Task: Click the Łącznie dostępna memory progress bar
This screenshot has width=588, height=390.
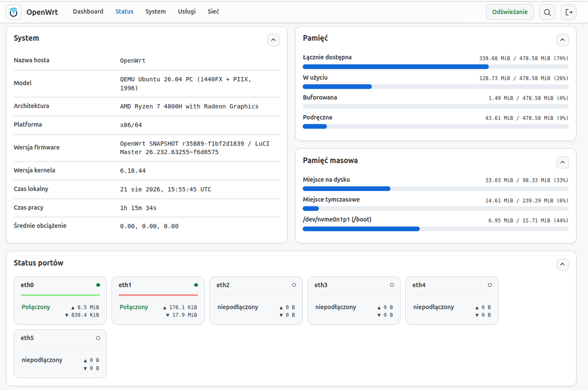Action: click(x=435, y=67)
